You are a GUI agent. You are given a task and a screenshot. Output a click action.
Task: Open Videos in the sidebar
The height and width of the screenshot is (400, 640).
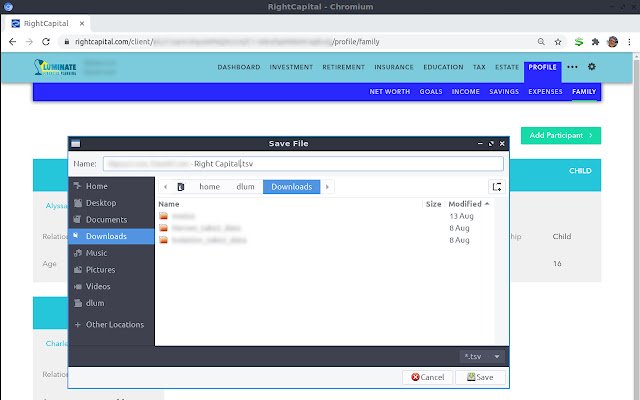(111, 287)
